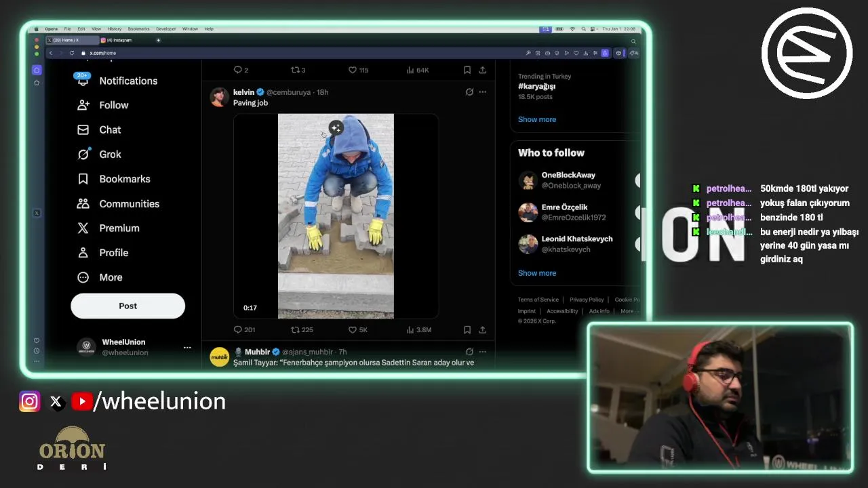
Task: Open WheelUnion account switcher ellipsis
Action: coord(187,348)
